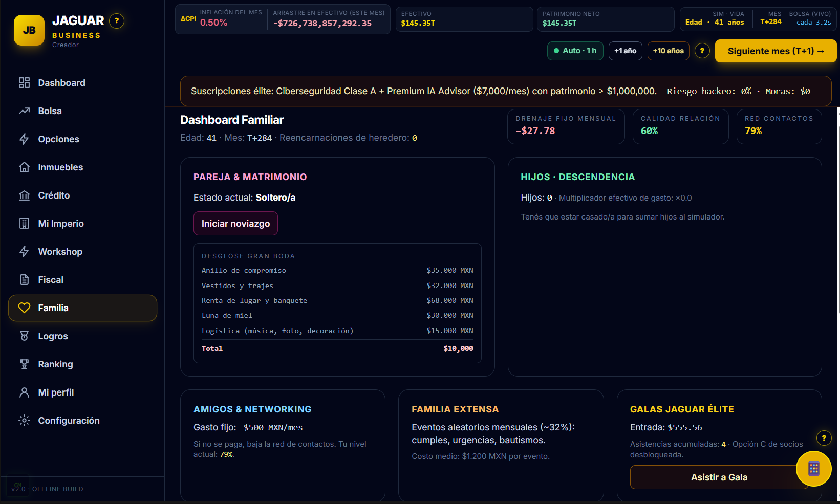Click the Mi Imperio building icon

click(x=24, y=224)
